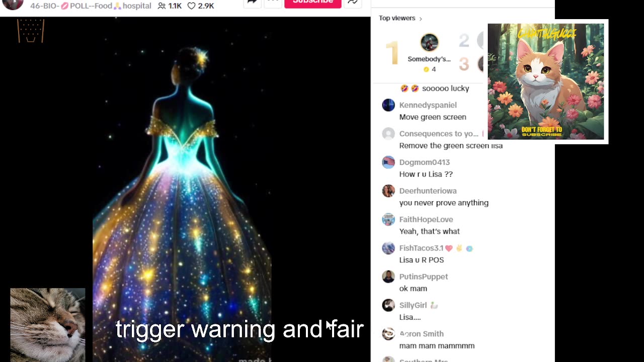Open Kennedyspaniel's profile avatar in chat

point(388,105)
